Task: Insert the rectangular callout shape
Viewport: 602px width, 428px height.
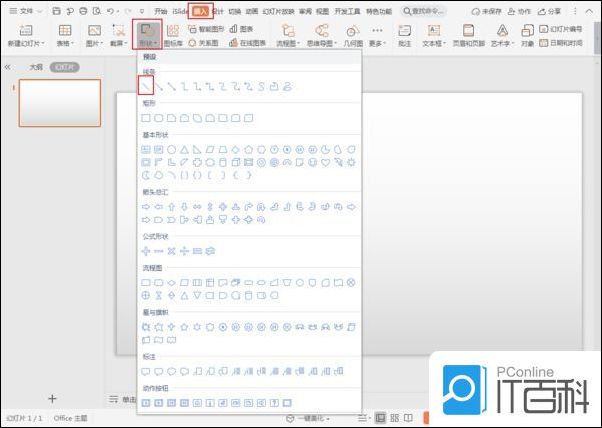Action: click(146, 371)
